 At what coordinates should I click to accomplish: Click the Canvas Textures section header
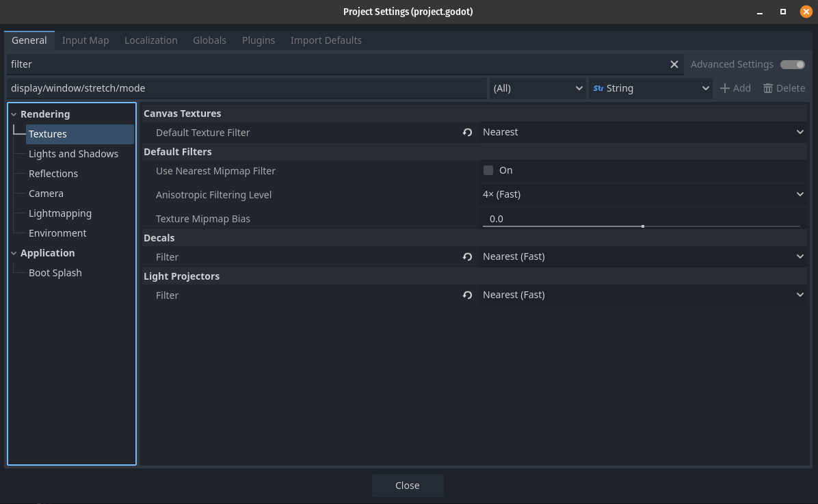point(182,114)
